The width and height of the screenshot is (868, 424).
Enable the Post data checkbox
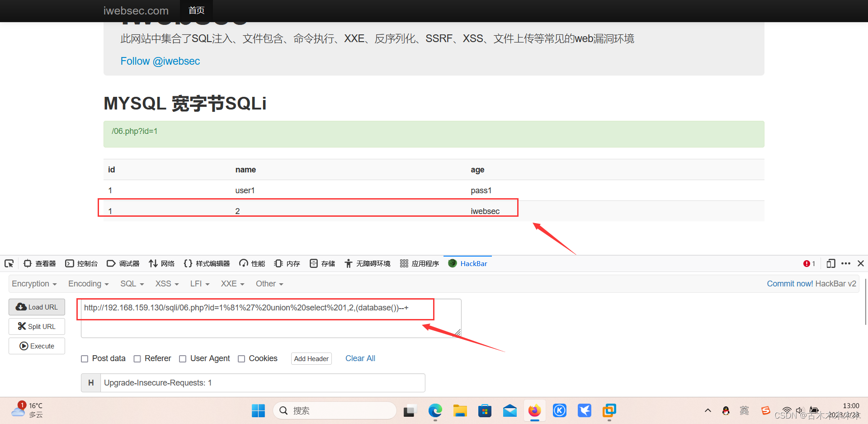click(x=85, y=358)
